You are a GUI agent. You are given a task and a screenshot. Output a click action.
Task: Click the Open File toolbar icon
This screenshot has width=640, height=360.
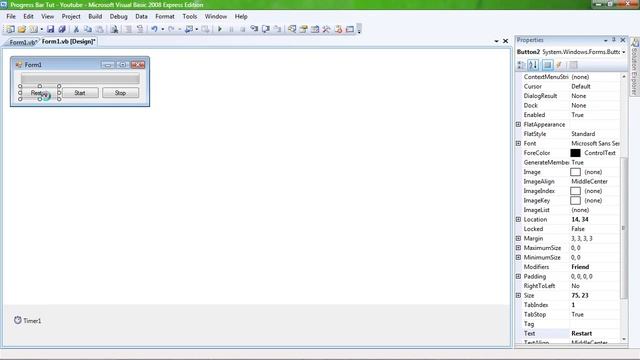click(22, 29)
